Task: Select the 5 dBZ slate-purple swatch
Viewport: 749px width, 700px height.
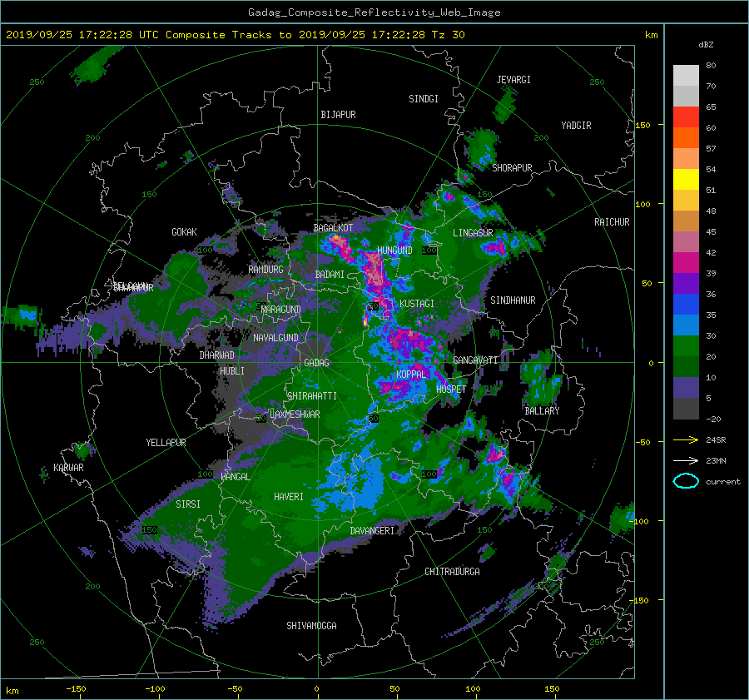Action: [686, 388]
